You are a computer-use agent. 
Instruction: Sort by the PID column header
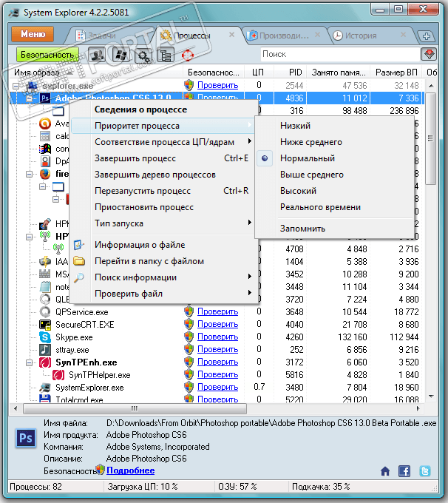click(291, 72)
